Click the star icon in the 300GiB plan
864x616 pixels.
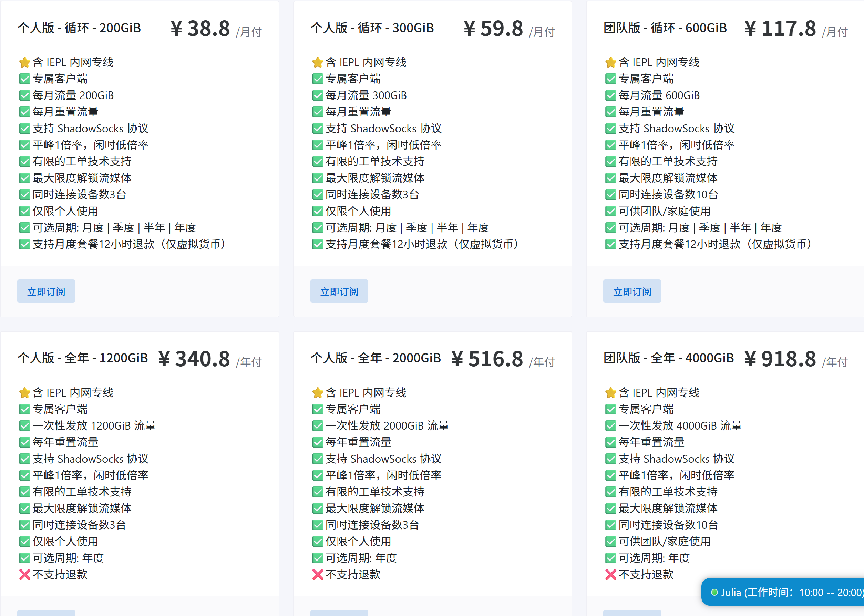(x=318, y=62)
